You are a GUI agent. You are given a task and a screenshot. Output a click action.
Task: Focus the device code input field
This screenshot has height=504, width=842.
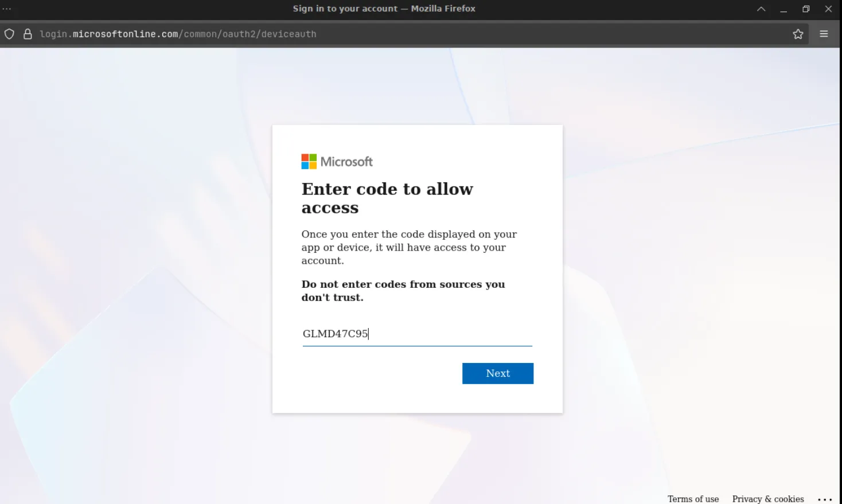pyautogui.click(x=417, y=334)
